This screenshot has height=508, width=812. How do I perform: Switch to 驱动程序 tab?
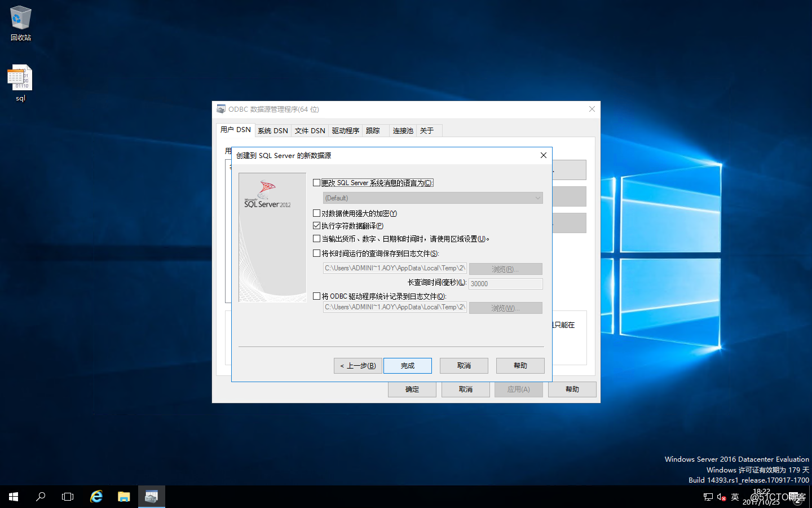pos(345,130)
